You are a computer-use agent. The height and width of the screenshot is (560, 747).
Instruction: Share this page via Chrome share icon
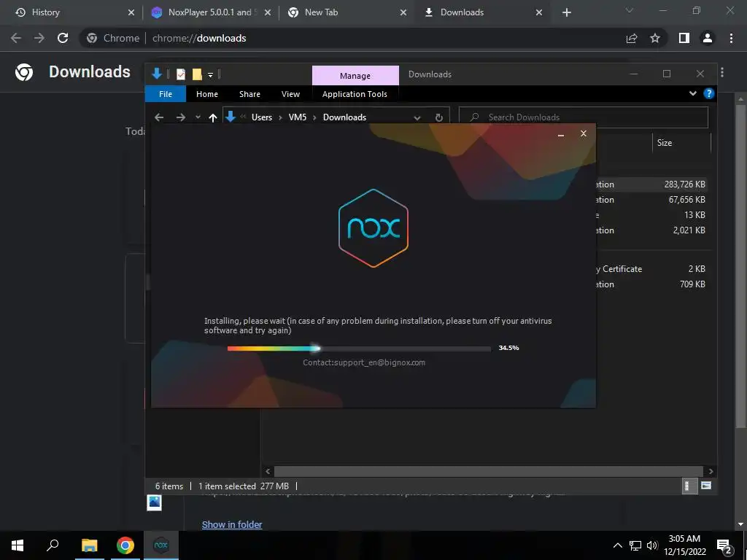[632, 38]
